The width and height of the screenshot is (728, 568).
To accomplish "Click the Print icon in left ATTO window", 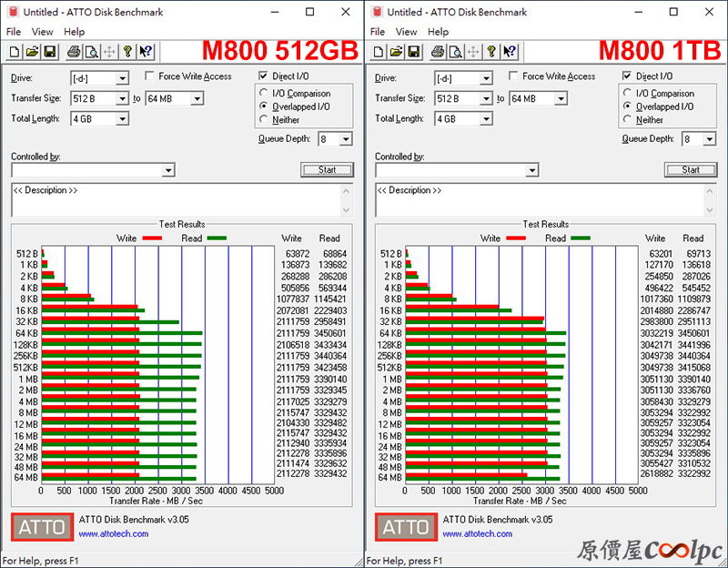I will point(74,52).
